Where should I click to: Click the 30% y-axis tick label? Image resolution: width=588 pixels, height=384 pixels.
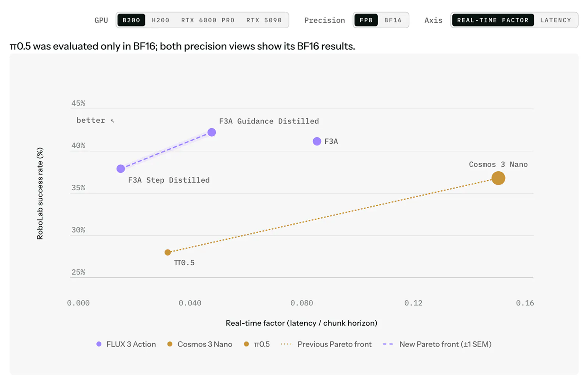click(x=78, y=230)
